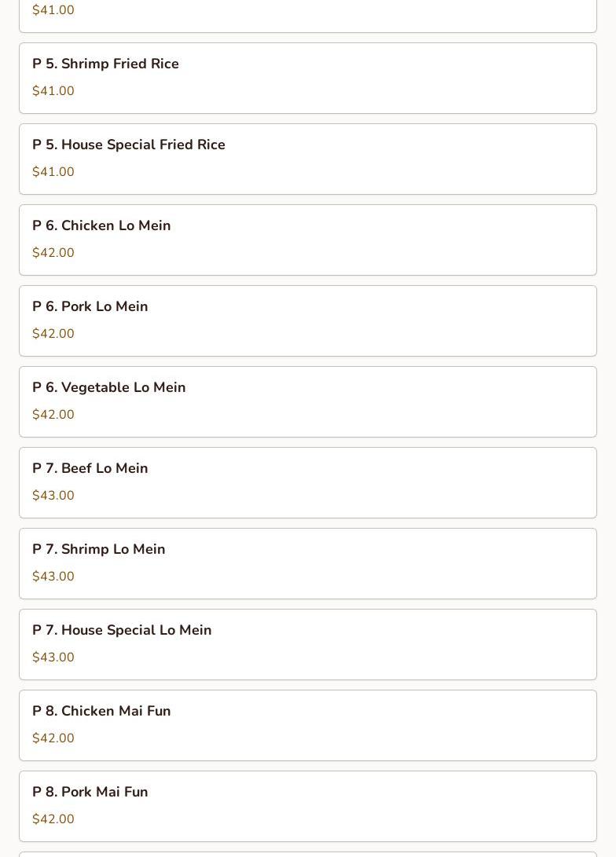This screenshot has width=616, height=857.
Task: Click the $42.00 price under Chicken Lo Mein
Action: [x=53, y=253]
